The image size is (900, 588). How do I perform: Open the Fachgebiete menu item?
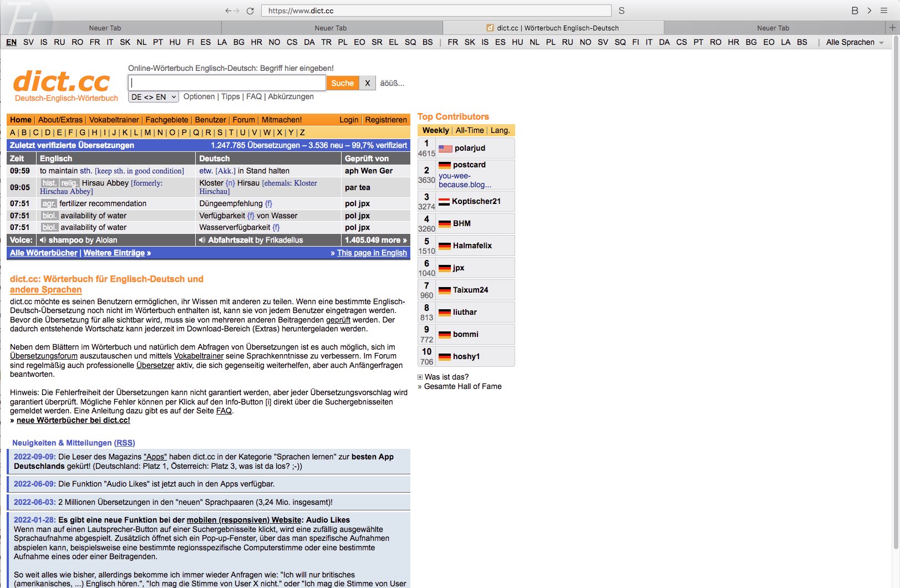(x=167, y=120)
